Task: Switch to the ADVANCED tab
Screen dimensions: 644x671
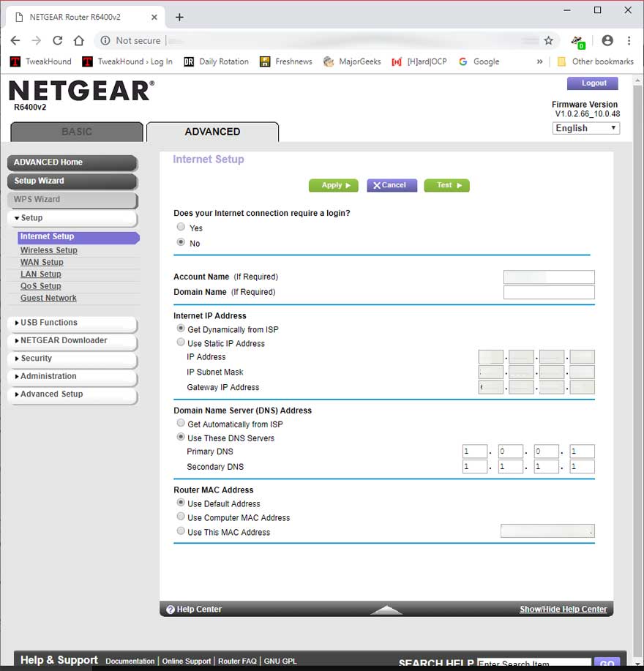Action: (212, 132)
